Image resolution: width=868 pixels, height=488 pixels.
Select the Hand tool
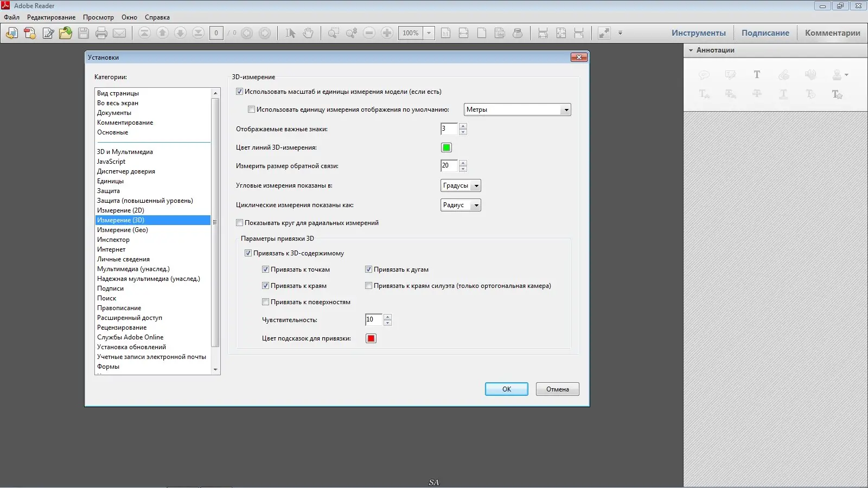click(x=308, y=33)
